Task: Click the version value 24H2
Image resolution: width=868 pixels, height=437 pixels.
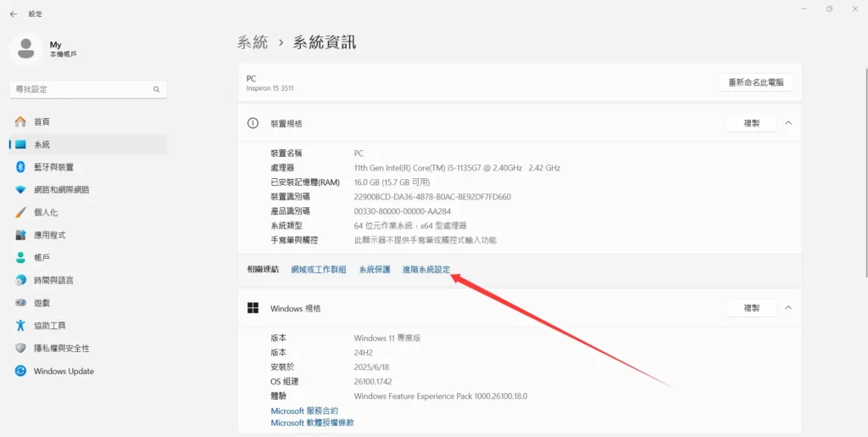Action: pyautogui.click(x=364, y=352)
